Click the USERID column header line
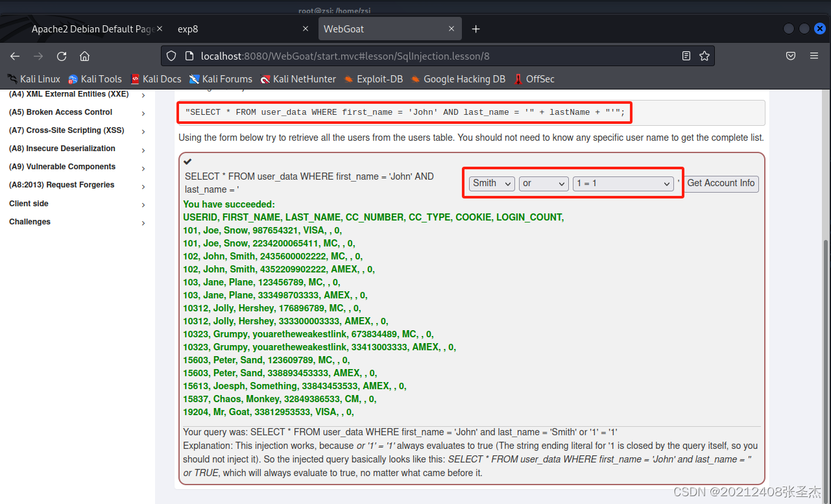831x504 pixels. coord(374,217)
